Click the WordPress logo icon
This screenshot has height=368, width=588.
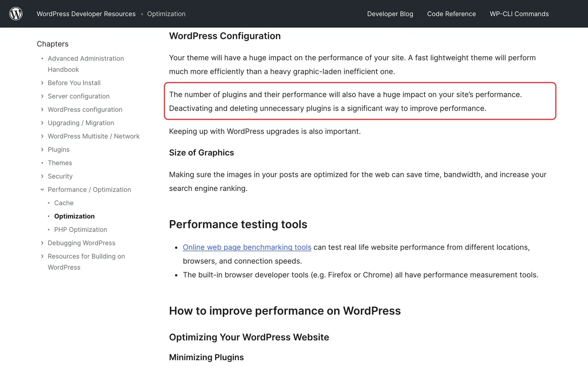(16, 14)
